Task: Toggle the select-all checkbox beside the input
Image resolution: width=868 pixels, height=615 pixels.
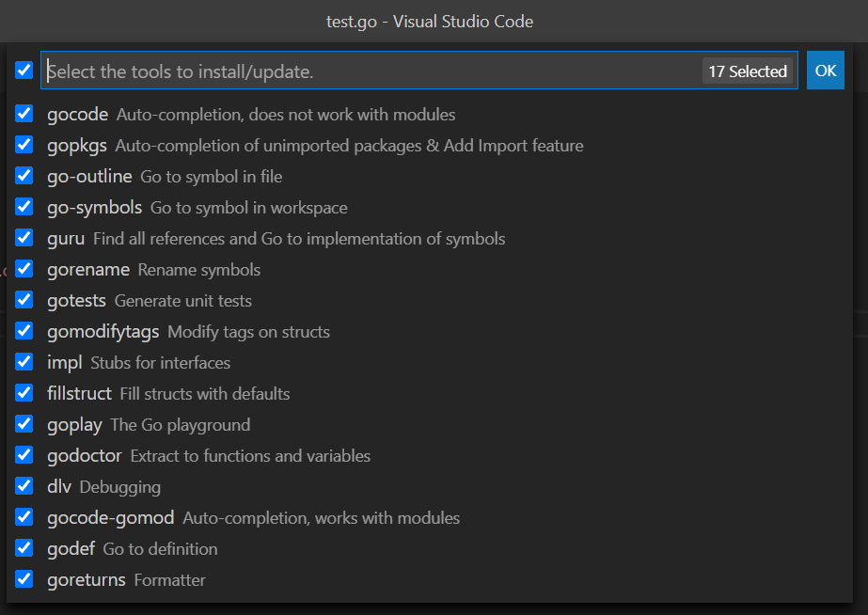Action: point(24,71)
